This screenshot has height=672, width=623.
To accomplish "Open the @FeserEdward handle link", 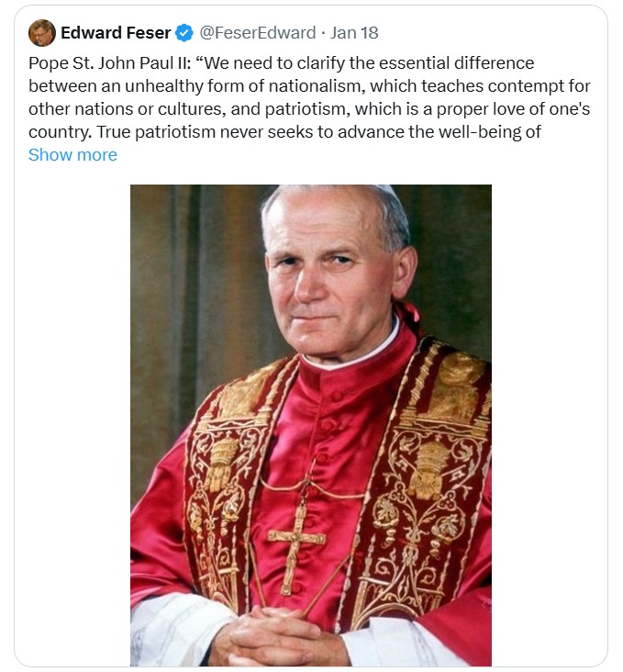I will coord(257,34).
